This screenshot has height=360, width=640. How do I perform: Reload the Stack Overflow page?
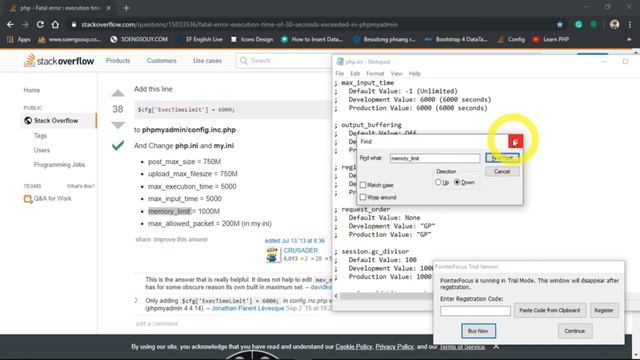pos(40,24)
